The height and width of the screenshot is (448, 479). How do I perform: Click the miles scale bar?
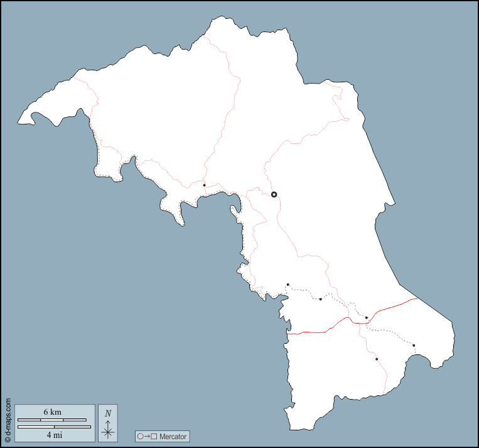(x=54, y=427)
